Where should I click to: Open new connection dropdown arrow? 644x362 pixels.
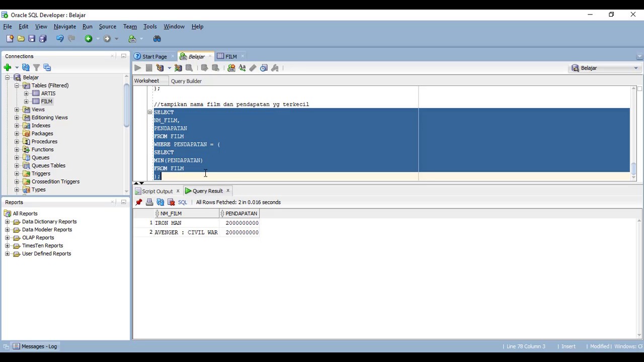click(17, 67)
